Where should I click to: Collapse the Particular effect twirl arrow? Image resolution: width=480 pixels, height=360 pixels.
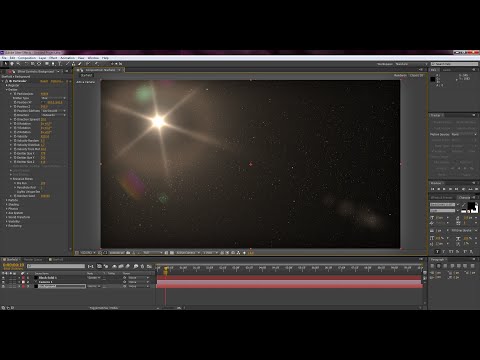click(3, 81)
